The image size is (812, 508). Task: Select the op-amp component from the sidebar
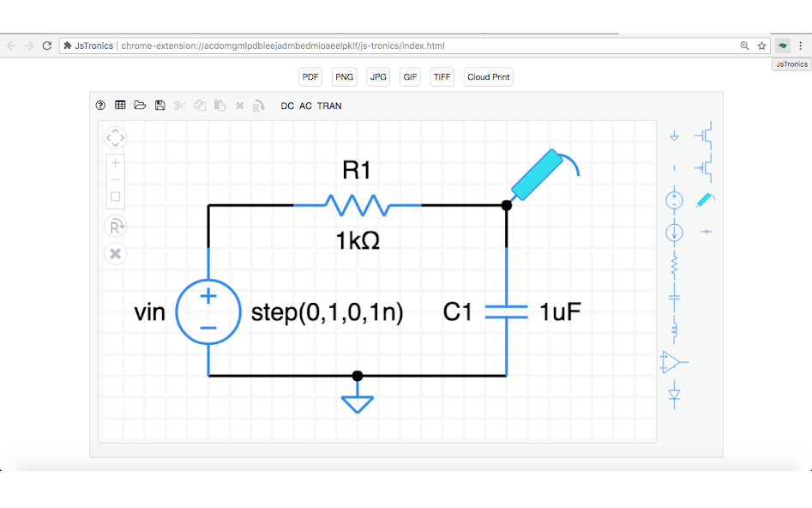pos(674,360)
